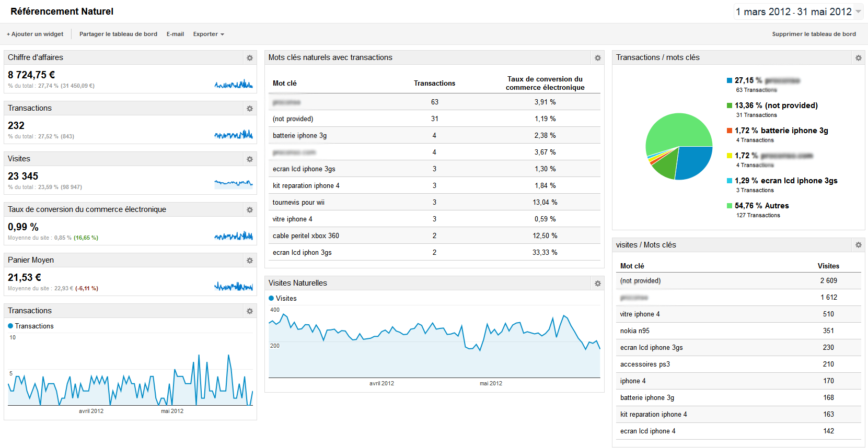Screen dimensions: 868x448
Task: Open Transactions / mots clés widget settings
Action: pyautogui.click(x=858, y=58)
